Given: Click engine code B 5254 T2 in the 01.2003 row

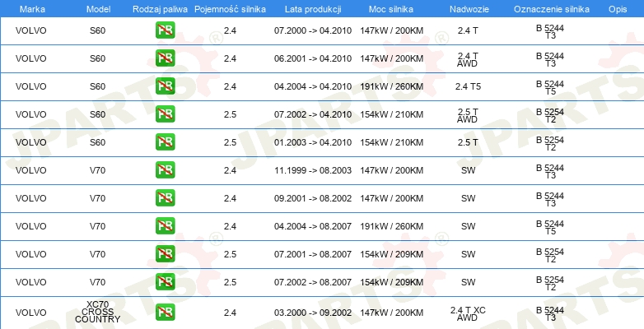Looking at the screenshot, I should click(x=550, y=143).
